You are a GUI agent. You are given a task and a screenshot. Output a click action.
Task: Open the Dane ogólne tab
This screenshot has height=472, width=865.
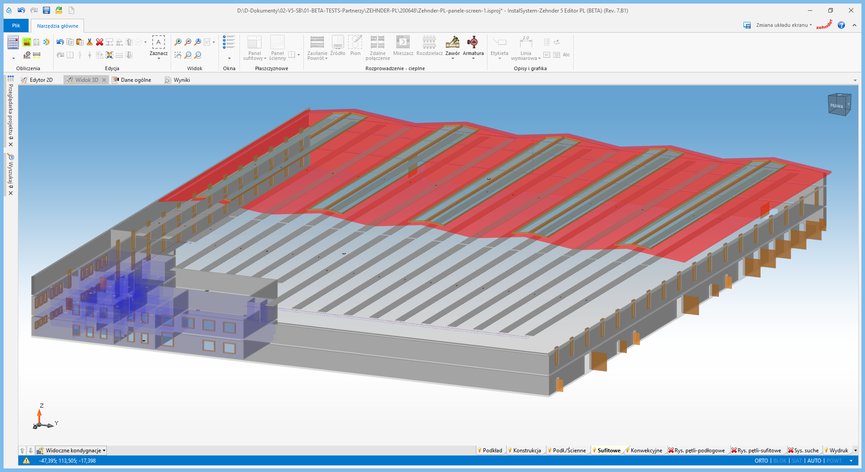[x=134, y=79]
